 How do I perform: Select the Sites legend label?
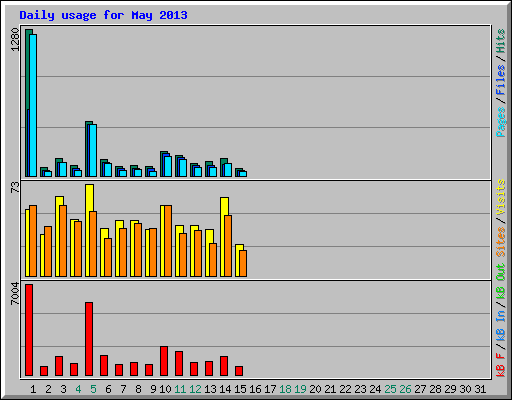(501, 242)
